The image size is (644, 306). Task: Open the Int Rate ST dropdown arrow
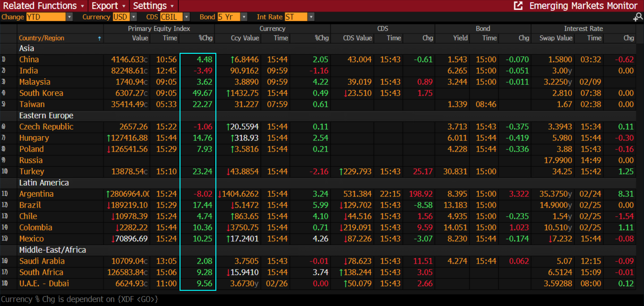[x=311, y=17]
